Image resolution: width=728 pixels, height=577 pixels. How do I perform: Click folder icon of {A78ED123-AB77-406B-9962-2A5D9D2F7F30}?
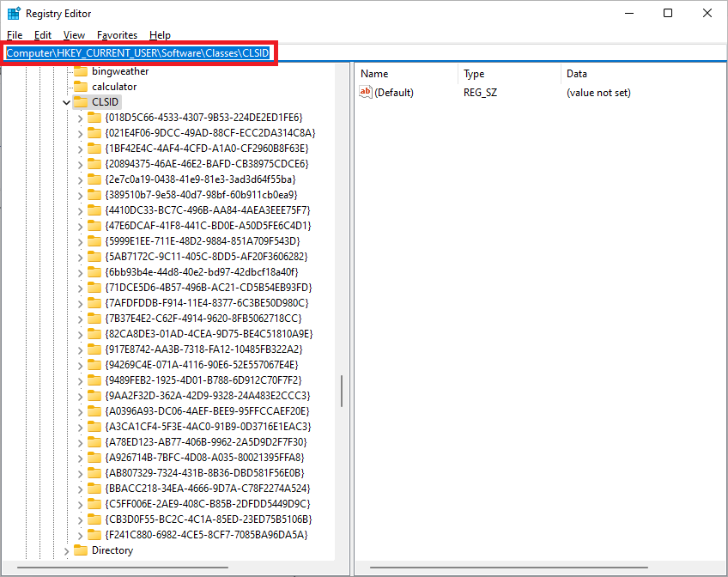pos(94,442)
